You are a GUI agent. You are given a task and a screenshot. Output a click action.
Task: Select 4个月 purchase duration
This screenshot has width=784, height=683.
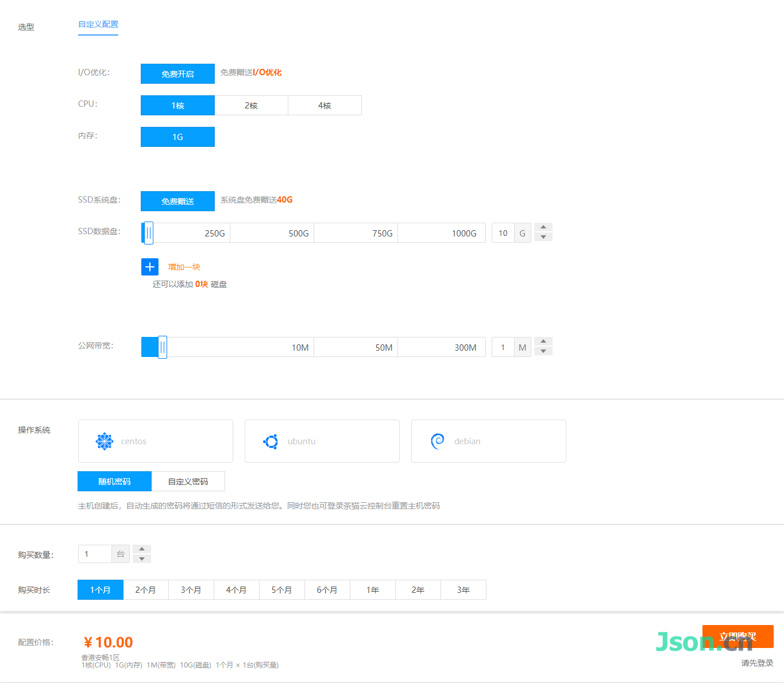[237, 590]
